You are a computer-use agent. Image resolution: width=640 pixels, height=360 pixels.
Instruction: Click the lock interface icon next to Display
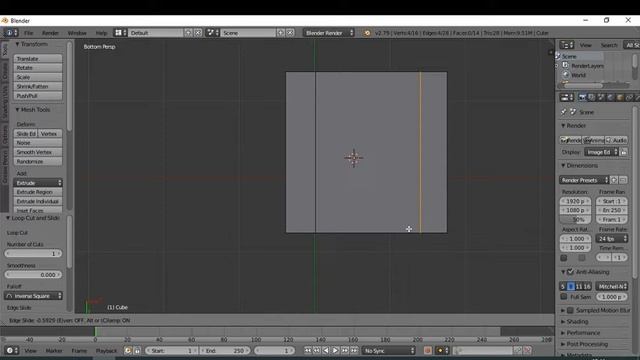tap(624, 152)
